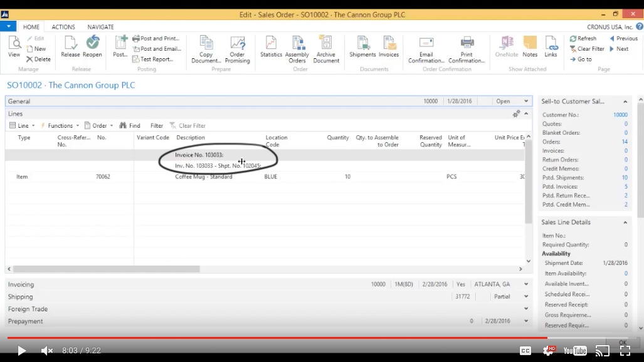Image resolution: width=644 pixels, height=362 pixels.
Task: Expand the Invoicing FastTab
Action: click(x=525, y=284)
